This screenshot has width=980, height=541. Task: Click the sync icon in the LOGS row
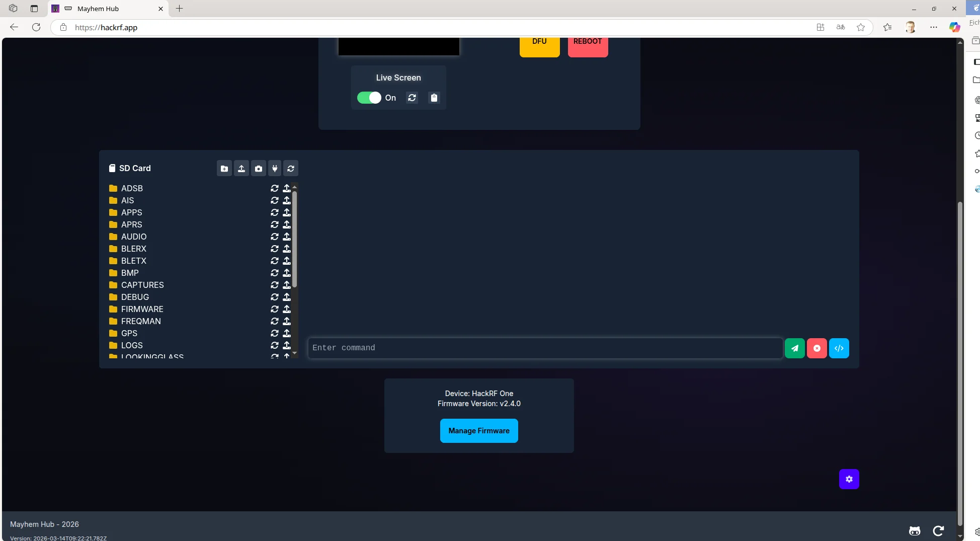tap(275, 345)
